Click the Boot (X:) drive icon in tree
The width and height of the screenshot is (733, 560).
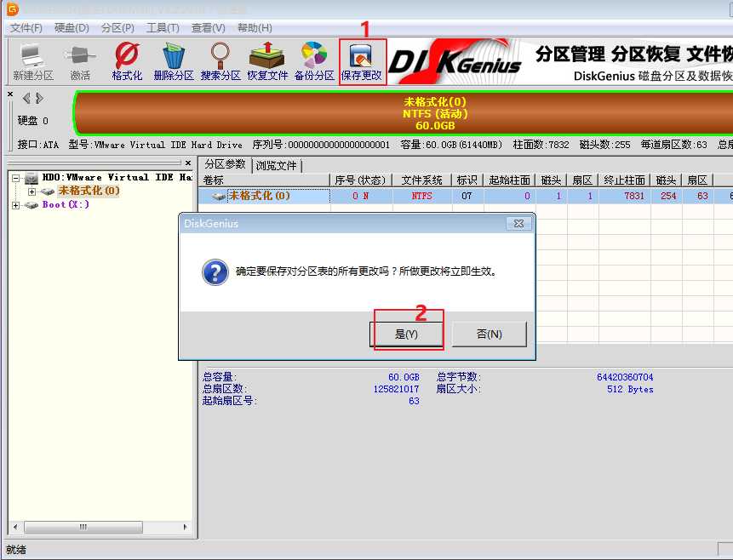pos(31,205)
